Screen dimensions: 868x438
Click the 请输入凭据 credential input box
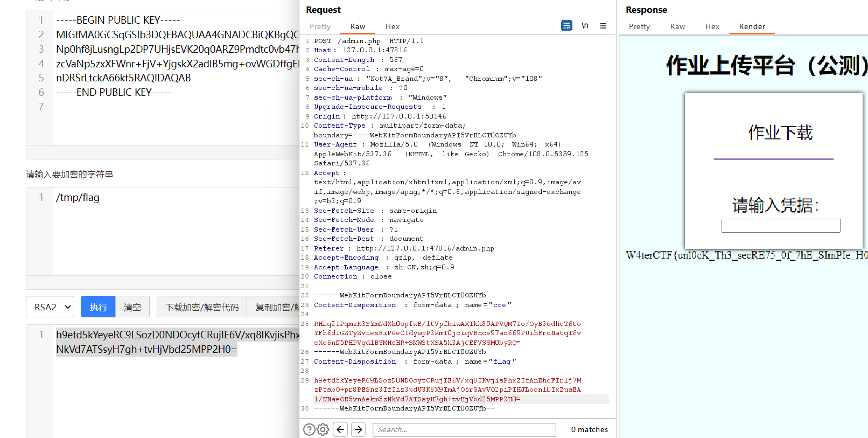pyautogui.click(x=781, y=226)
